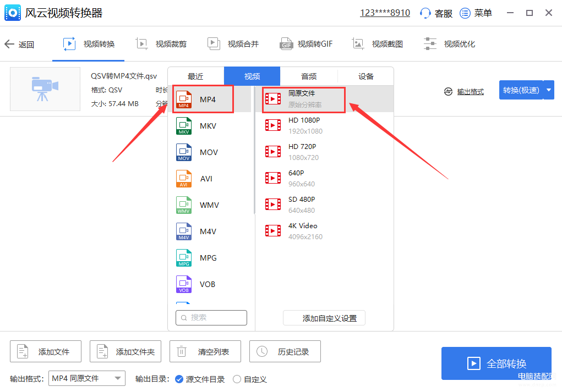Click the 转换(极速) button
The width and height of the screenshot is (562, 392).
[x=521, y=90]
